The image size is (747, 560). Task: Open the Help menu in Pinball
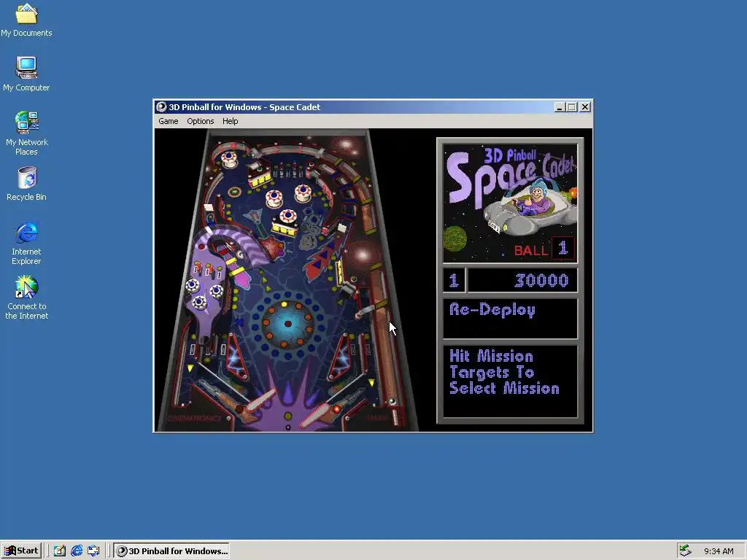230,121
